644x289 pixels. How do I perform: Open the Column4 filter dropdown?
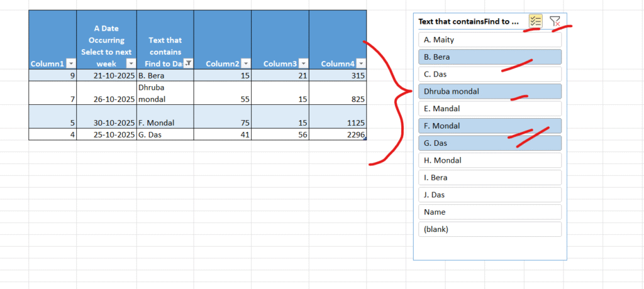click(361, 63)
